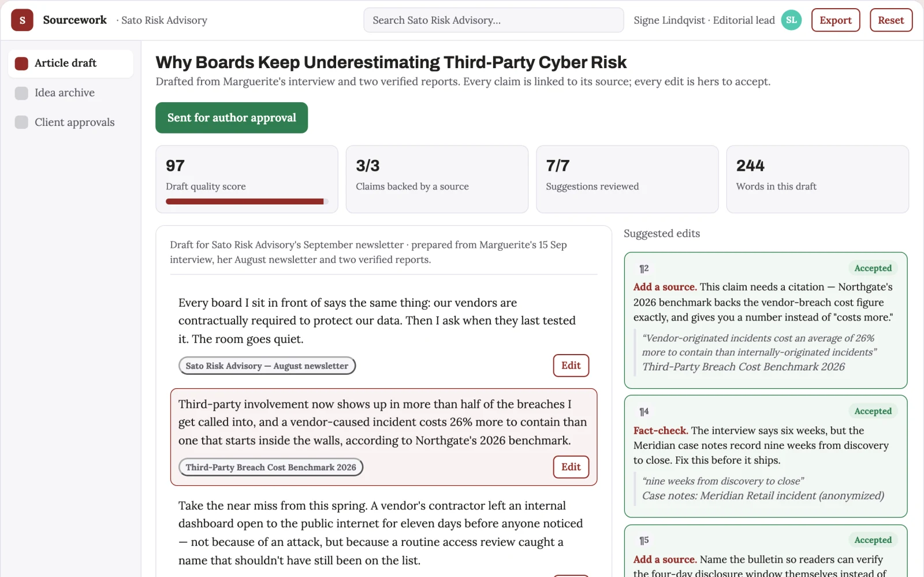924x577 pixels.
Task: Click the Sent for author approval button
Action: pyautogui.click(x=232, y=118)
